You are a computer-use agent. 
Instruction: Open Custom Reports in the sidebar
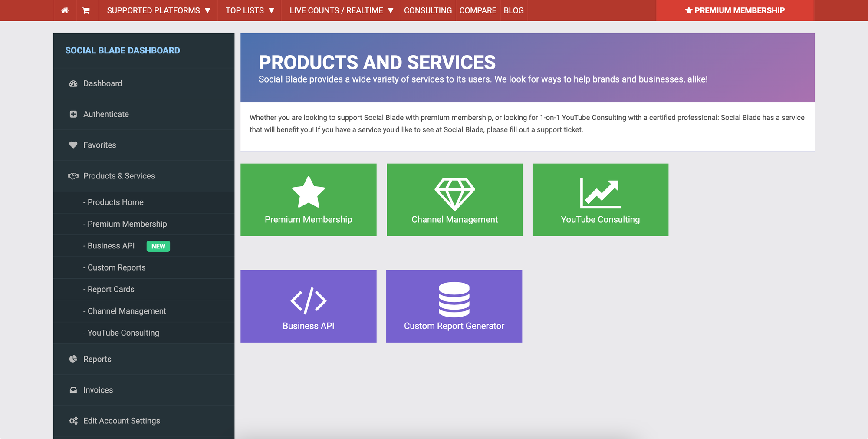pyautogui.click(x=144, y=267)
